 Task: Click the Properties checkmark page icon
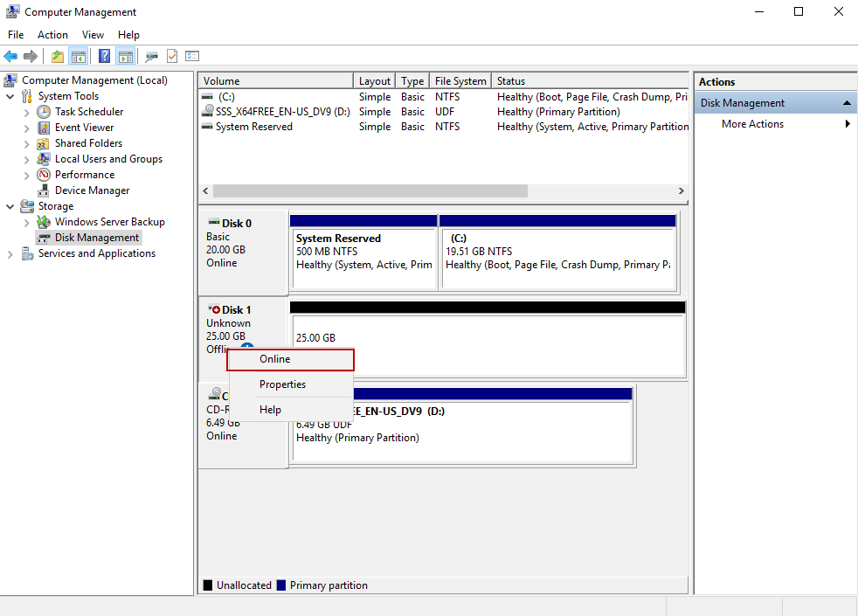(x=172, y=57)
